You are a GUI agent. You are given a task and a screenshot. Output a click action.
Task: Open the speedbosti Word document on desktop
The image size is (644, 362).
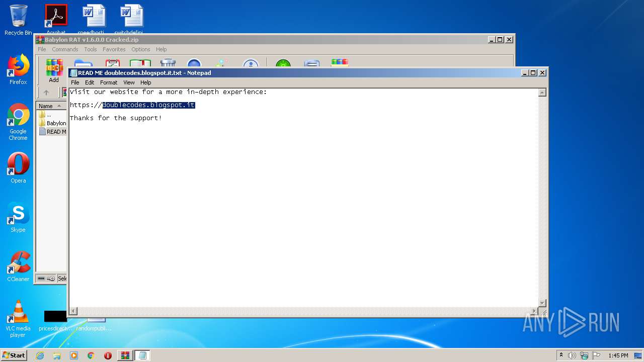(94, 19)
